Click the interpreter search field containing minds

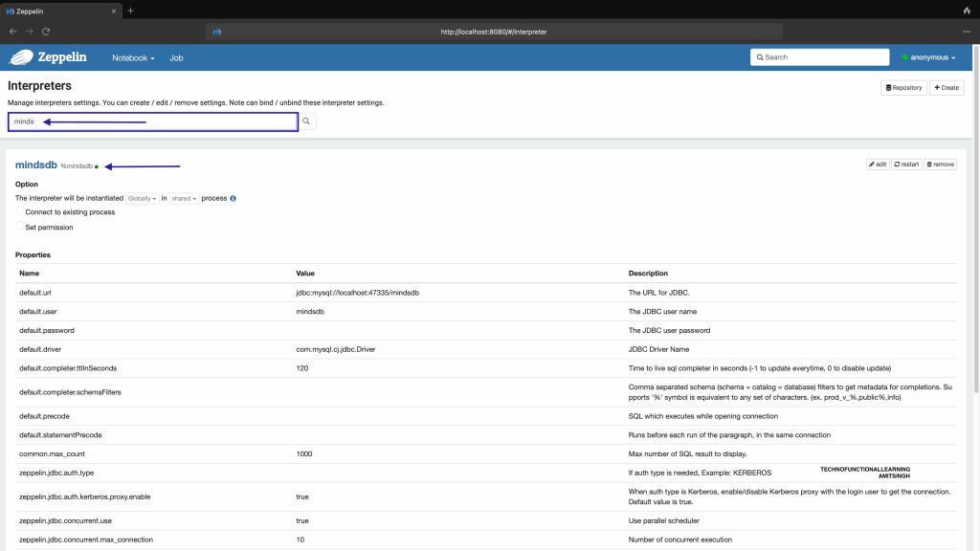tap(153, 122)
